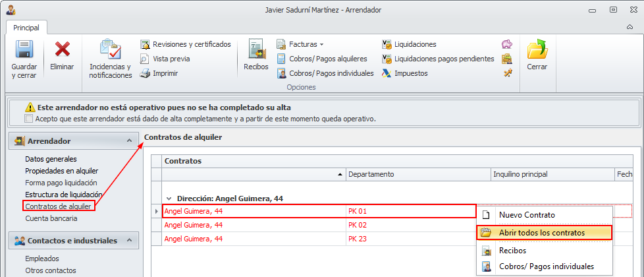Screen dimensions: 644x277
Task: Open Datos generales in the sidebar
Action: [x=51, y=159]
